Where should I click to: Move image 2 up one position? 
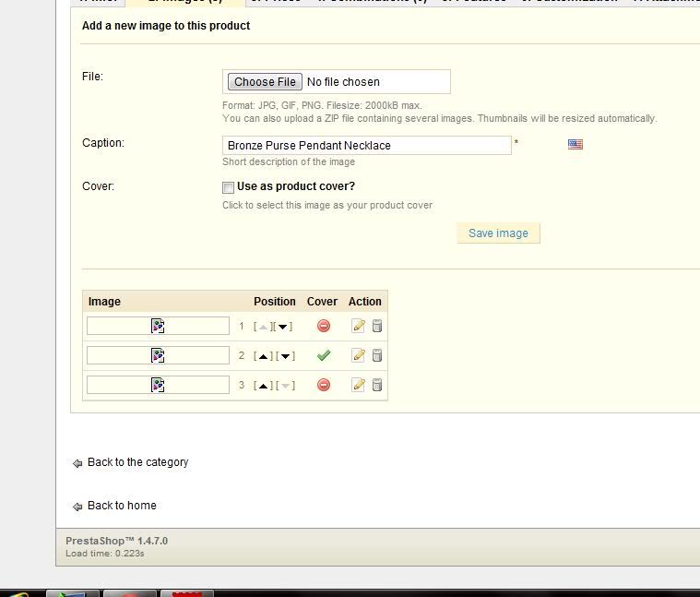tap(263, 356)
